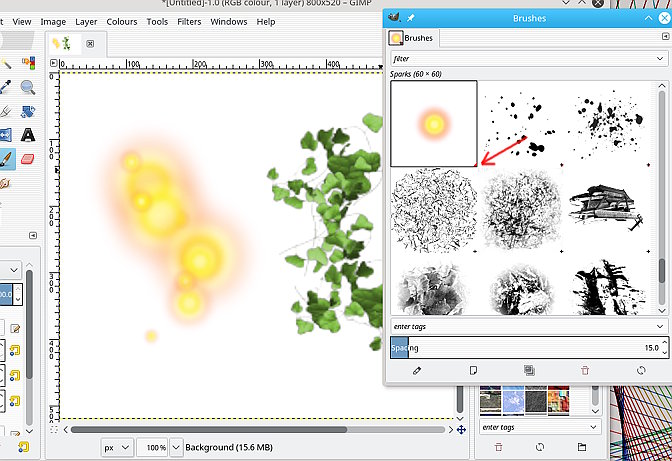Screen dimensions: 672x461
Task: Delete the selected brush
Action: pos(585,370)
